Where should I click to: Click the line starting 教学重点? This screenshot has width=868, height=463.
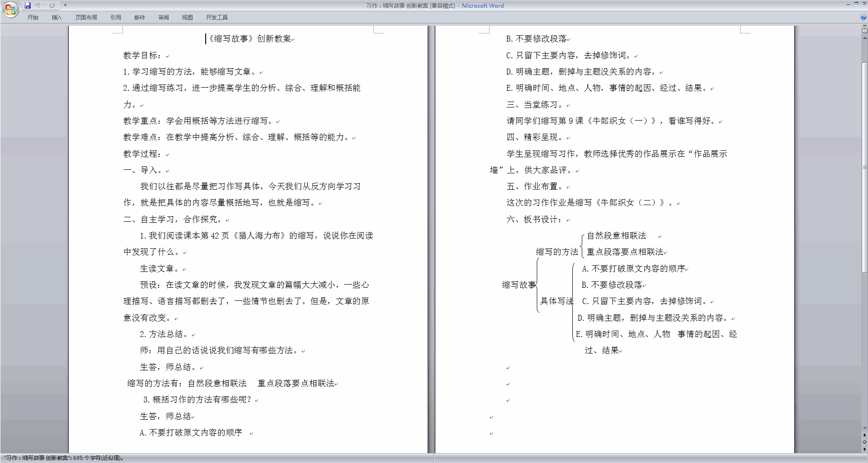[x=198, y=121]
